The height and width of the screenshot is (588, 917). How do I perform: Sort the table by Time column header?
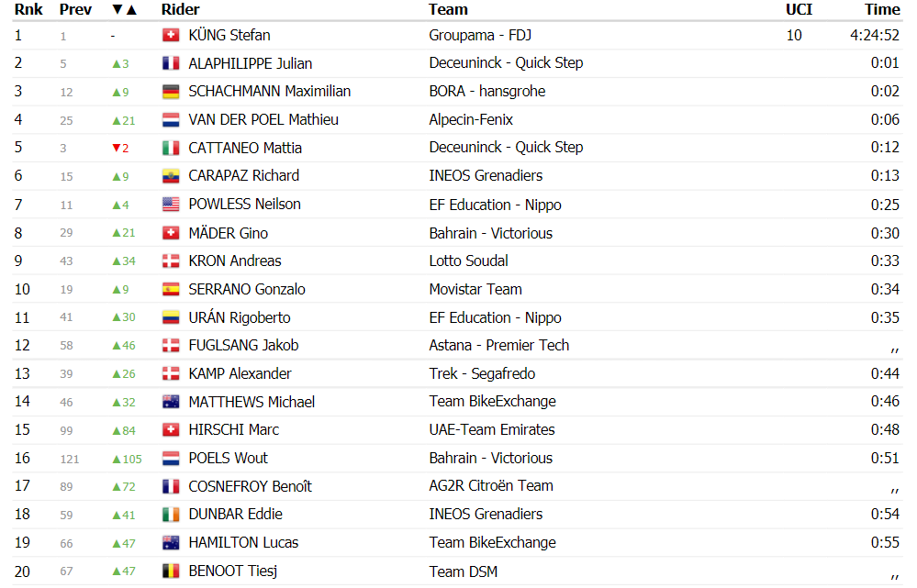click(882, 10)
